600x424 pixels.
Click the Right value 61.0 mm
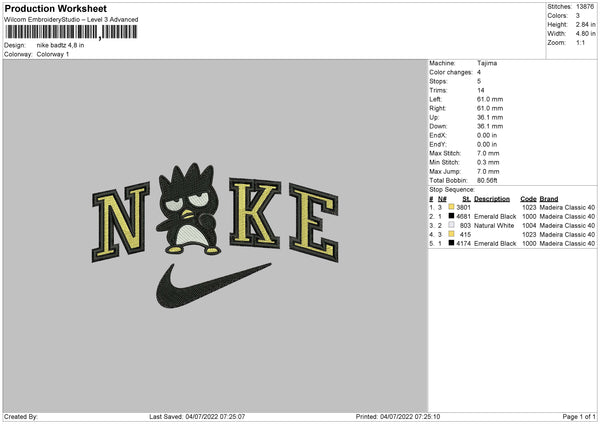tap(490, 108)
